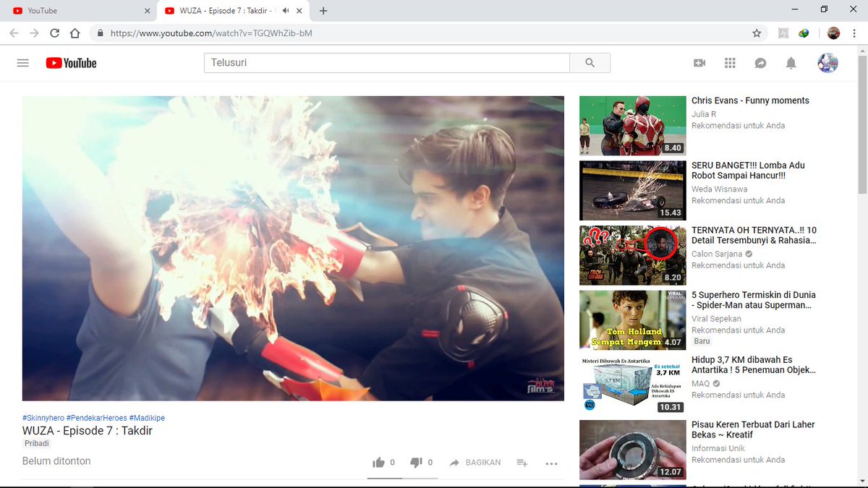This screenshot has height=488, width=868.
Task: Open the Pisau Keren video thumbnail
Action: click(x=632, y=450)
